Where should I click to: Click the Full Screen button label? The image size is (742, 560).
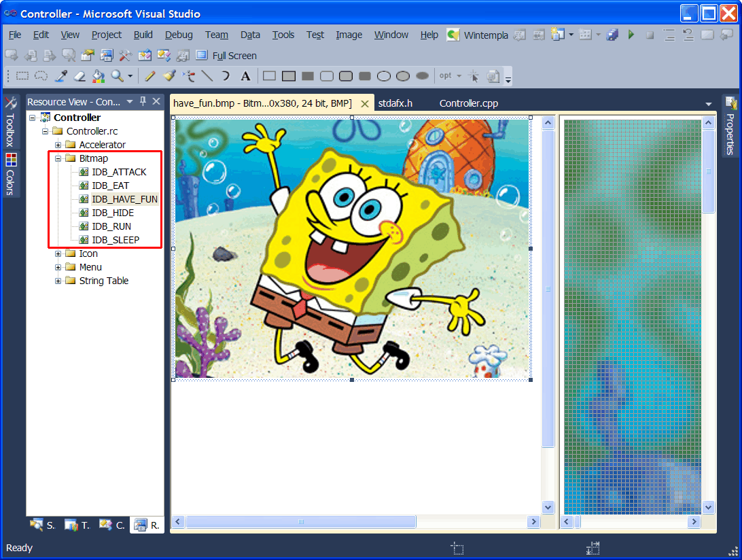pos(234,56)
